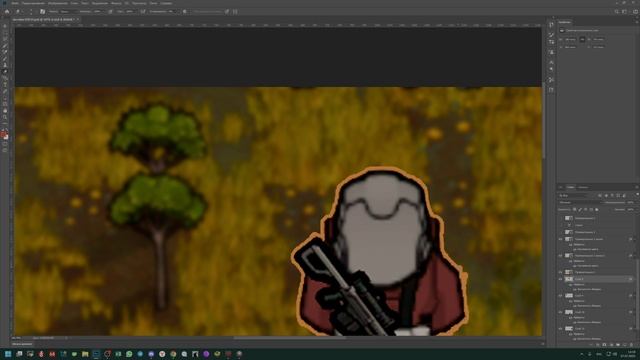Hide the highlighted selected layer via eye icon

(x=560, y=279)
